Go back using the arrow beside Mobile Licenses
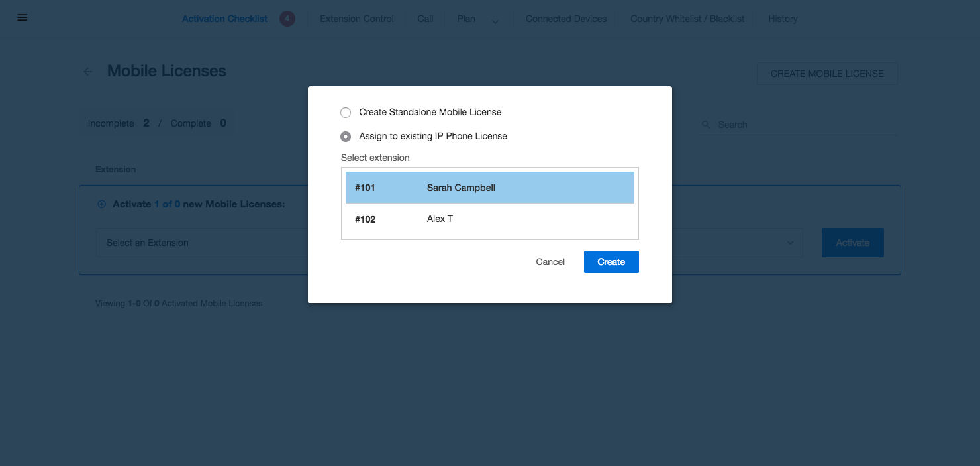The image size is (980, 466). [88, 72]
